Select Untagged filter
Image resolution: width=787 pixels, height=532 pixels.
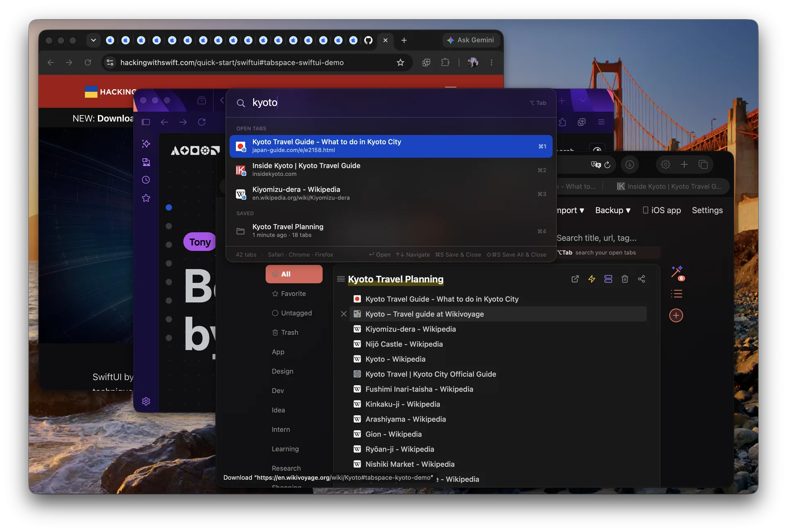pyautogui.click(x=292, y=313)
